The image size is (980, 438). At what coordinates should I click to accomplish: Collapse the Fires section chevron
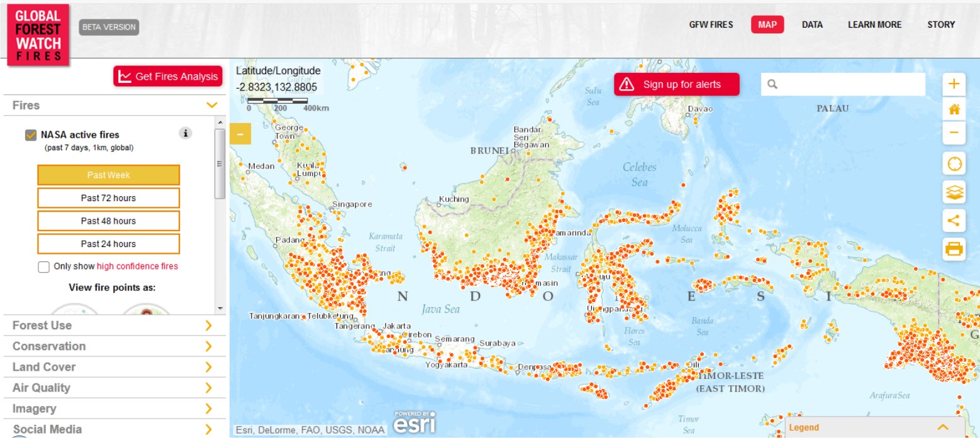point(211,106)
